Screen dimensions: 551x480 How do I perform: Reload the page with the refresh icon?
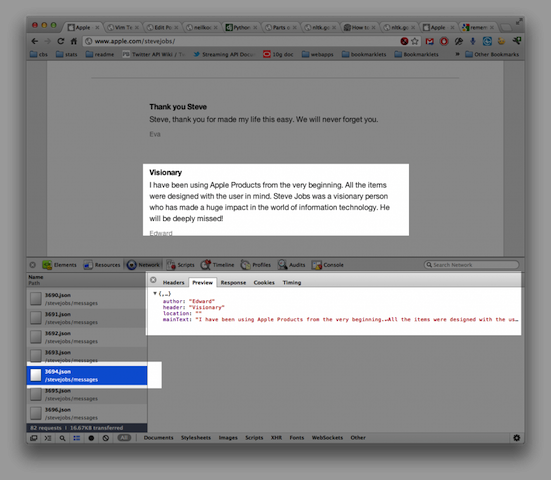[x=60, y=41]
